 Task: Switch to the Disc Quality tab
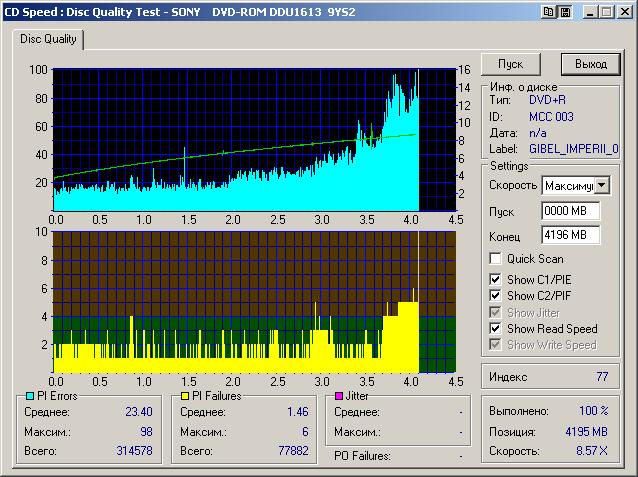point(48,39)
